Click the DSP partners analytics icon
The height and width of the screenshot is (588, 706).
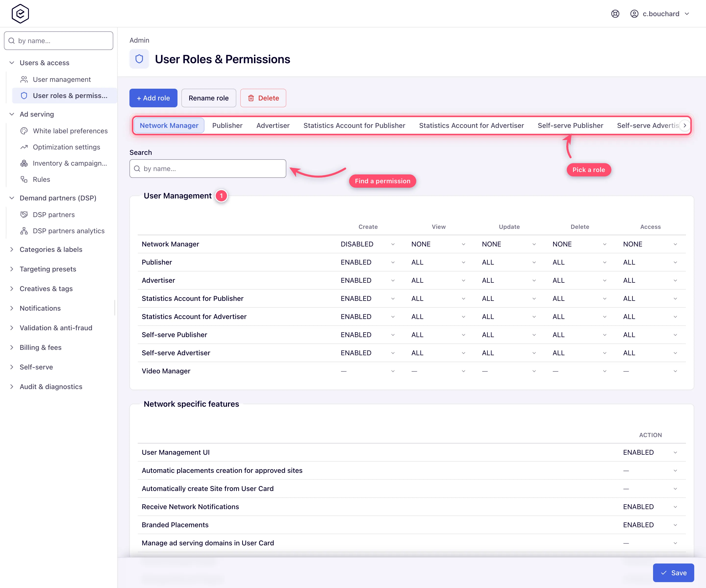pyautogui.click(x=24, y=231)
